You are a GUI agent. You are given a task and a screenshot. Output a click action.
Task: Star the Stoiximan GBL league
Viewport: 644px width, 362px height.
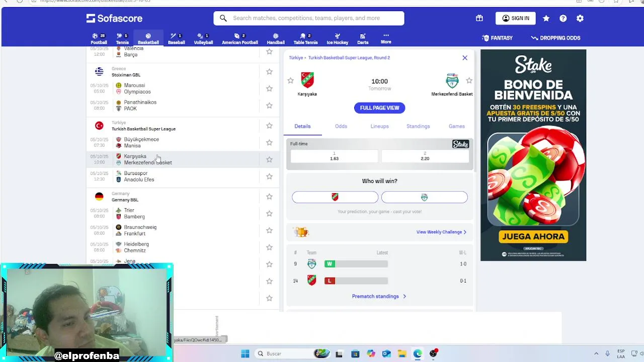click(269, 72)
